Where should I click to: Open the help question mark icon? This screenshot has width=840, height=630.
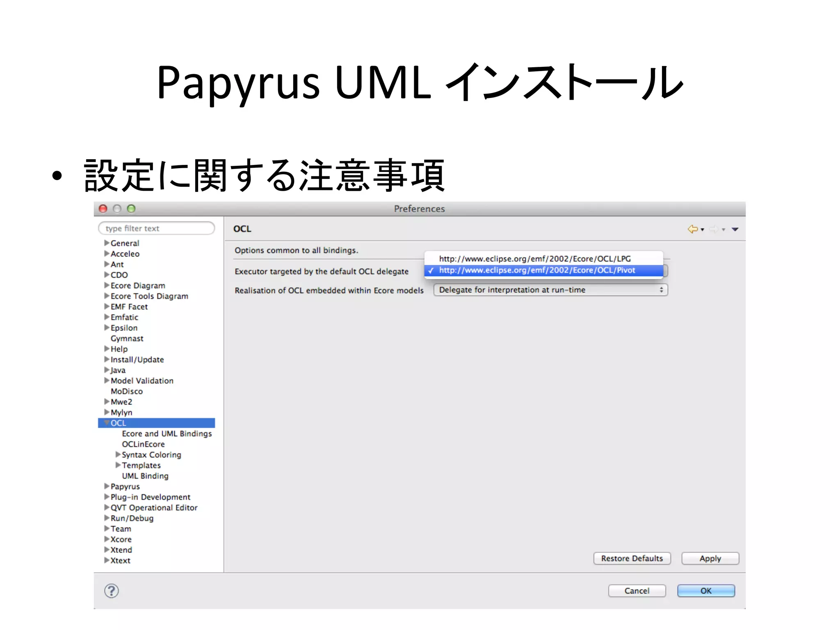point(111,591)
